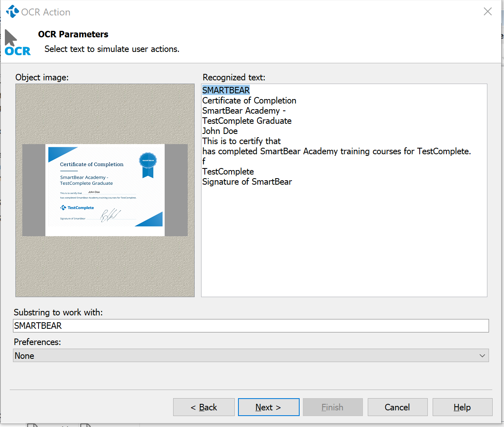Click the TestComplete logo on the certificate image
This screenshot has width=504, height=427.
[77, 208]
